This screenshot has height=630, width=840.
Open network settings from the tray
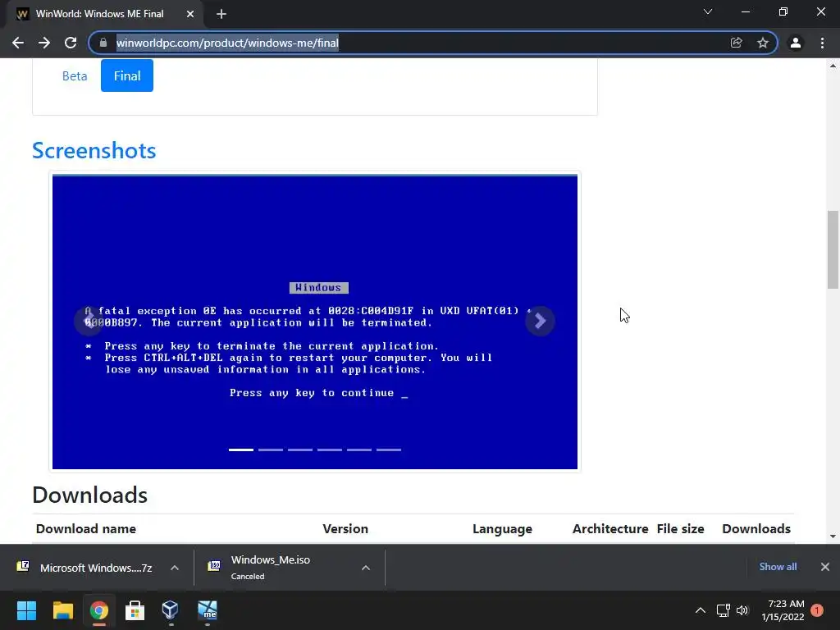pyautogui.click(x=724, y=610)
